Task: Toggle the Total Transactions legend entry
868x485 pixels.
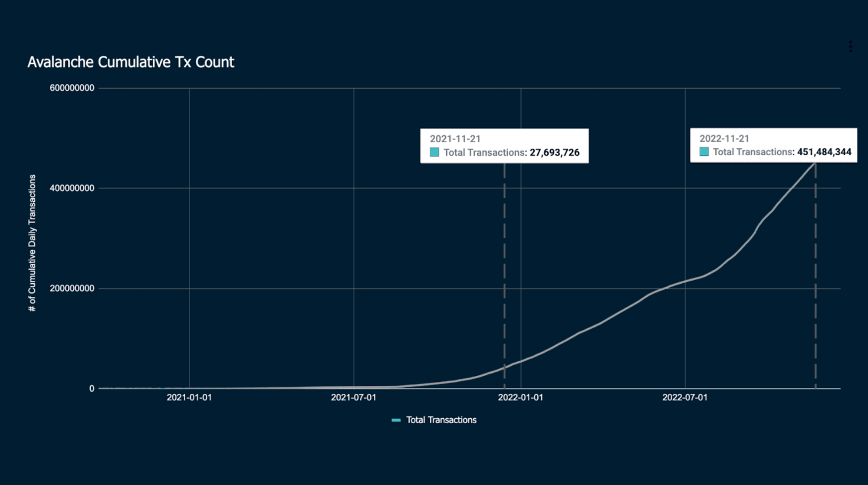Action: (434, 420)
